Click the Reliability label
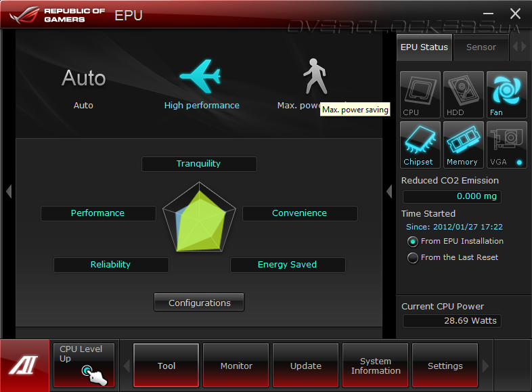Image resolution: width=532 pixels, height=392 pixels. click(x=111, y=265)
